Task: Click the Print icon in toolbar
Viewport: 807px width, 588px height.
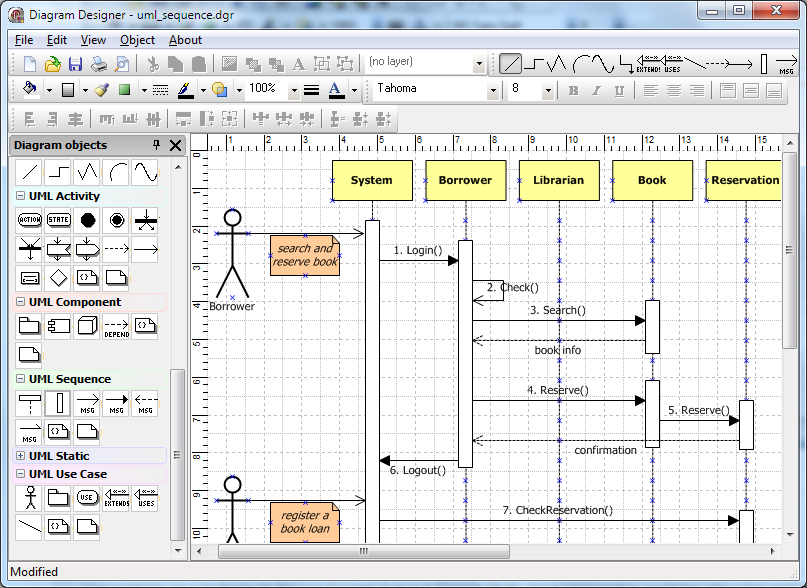Action: click(99, 64)
